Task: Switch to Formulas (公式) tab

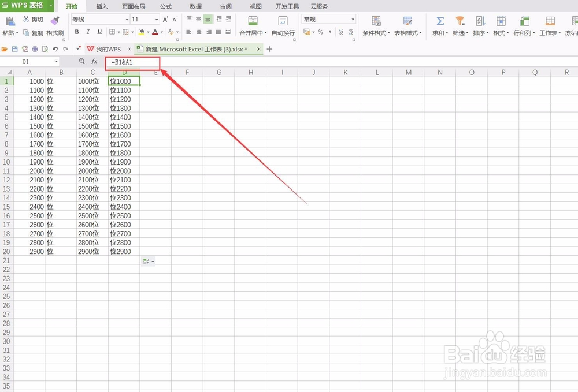Action: [165, 6]
